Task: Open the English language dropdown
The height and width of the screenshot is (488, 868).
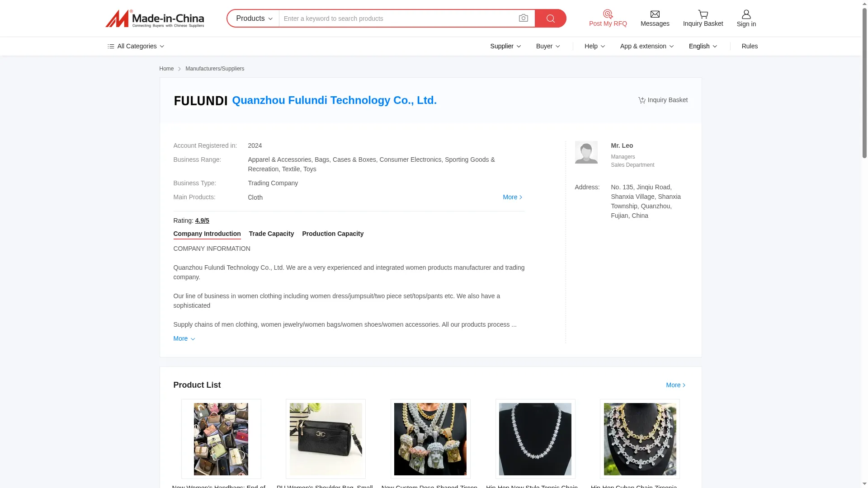Action: (x=703, y=46)
